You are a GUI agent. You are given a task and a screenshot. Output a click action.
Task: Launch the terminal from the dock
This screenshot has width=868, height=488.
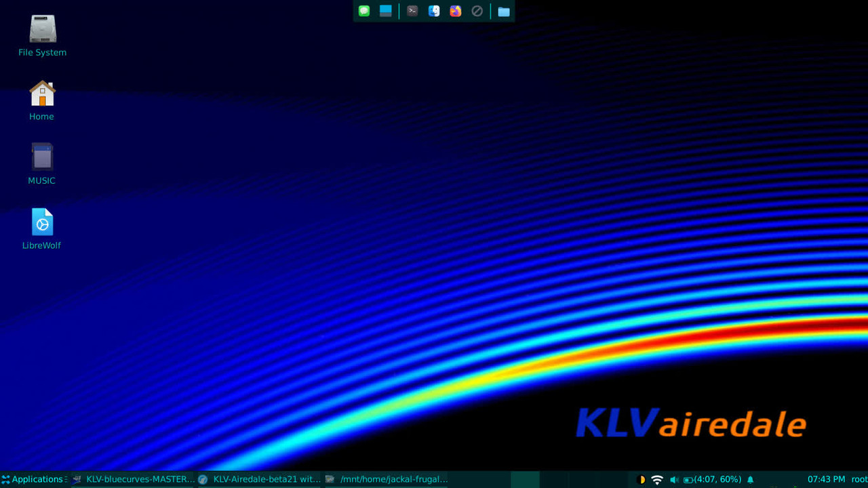tap(412, 11)
